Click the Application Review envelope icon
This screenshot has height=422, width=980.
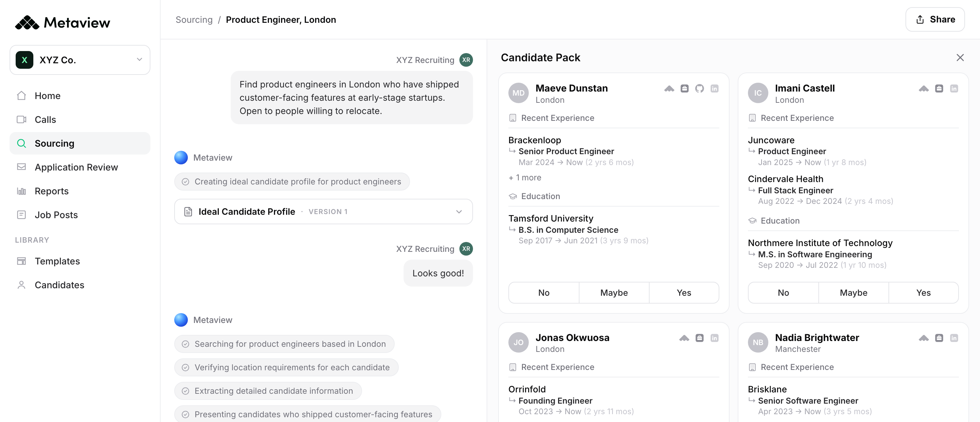[x=22, y=167]
